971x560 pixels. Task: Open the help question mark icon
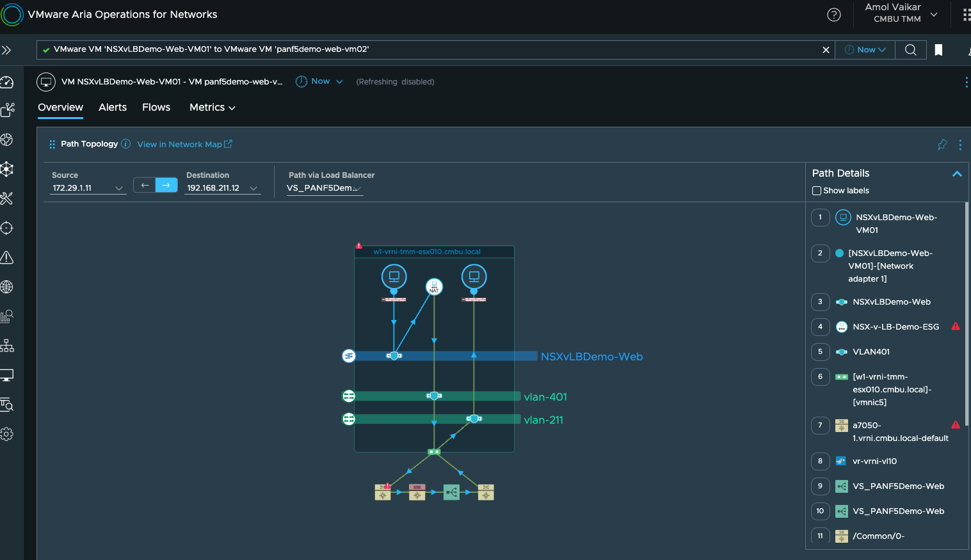[833, 15]
